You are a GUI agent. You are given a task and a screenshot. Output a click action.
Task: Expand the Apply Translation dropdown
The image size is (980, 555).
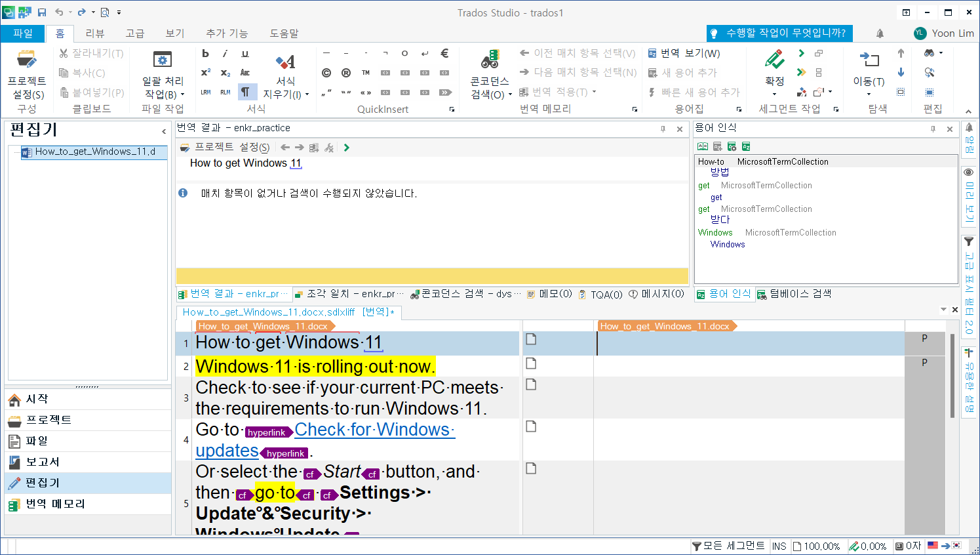(594, 92)
